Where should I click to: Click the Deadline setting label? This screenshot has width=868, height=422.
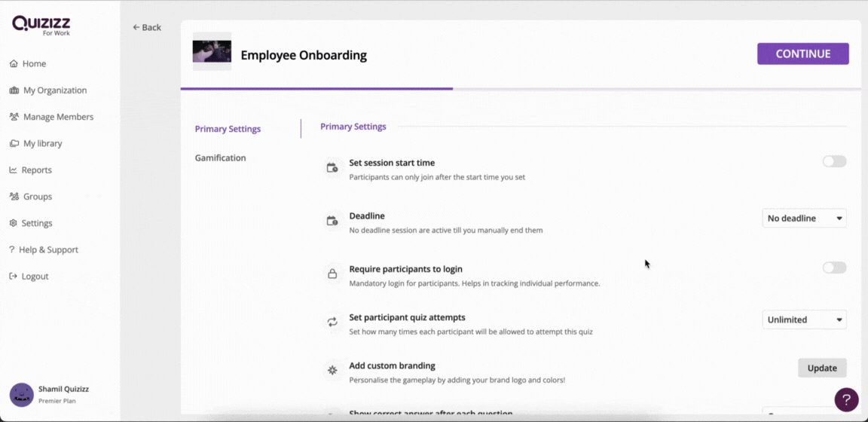pos(367,216)
